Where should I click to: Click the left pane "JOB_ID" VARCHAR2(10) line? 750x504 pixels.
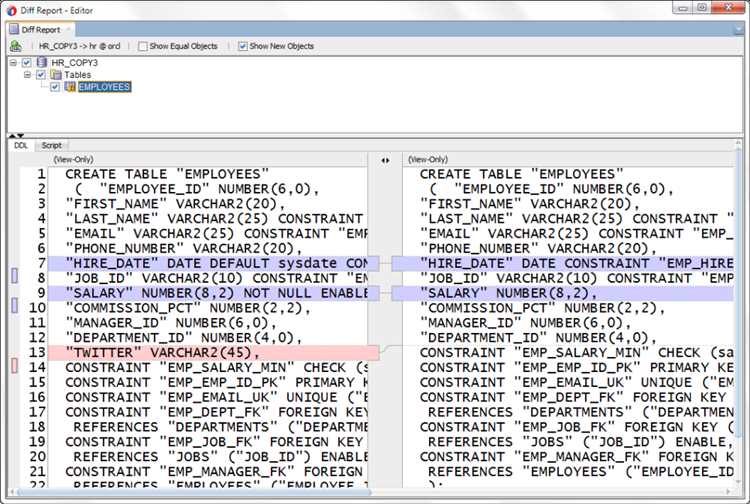(x=216, y=278)
